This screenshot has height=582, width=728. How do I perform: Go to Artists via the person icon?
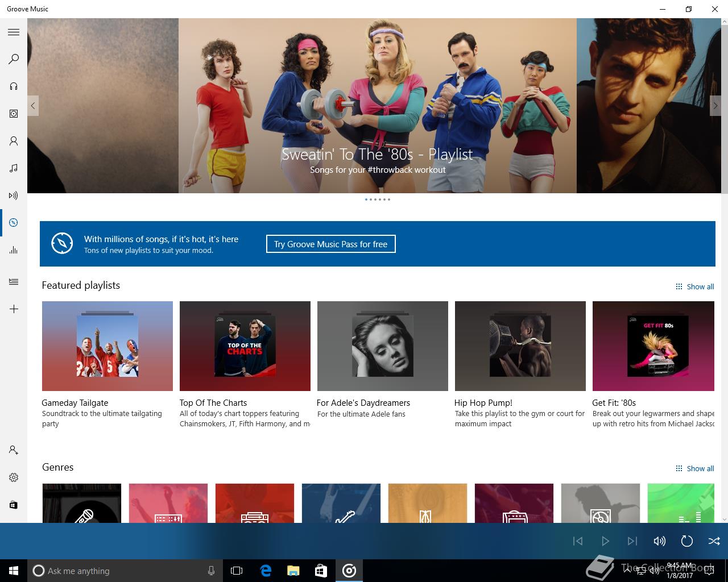point(14,141)
